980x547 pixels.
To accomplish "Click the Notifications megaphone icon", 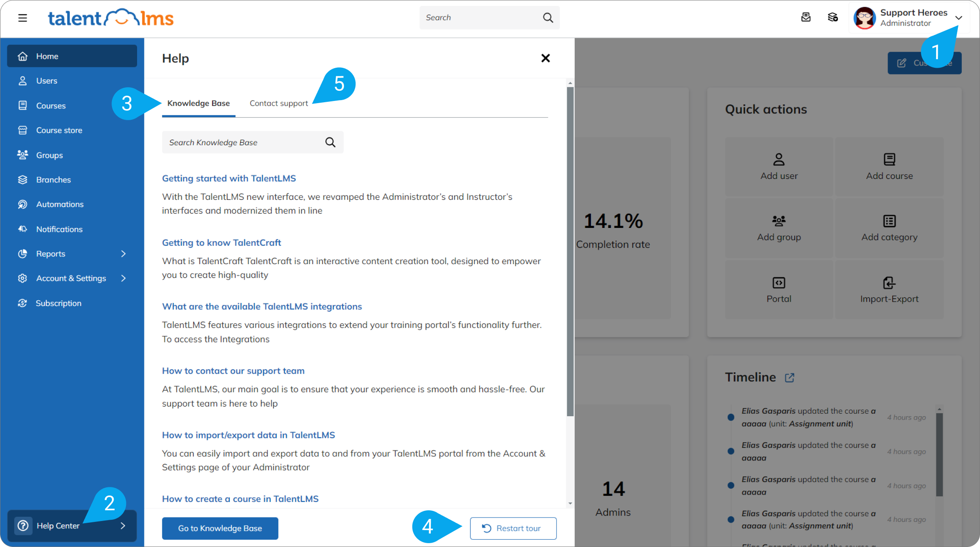I will tap(23, 229).
